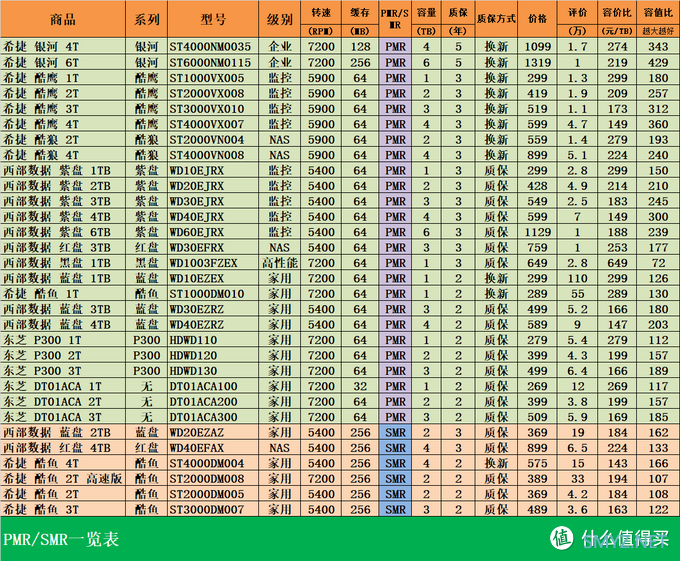
Task: Click the PMR/SMR column header
Action: tap(395, 20)
